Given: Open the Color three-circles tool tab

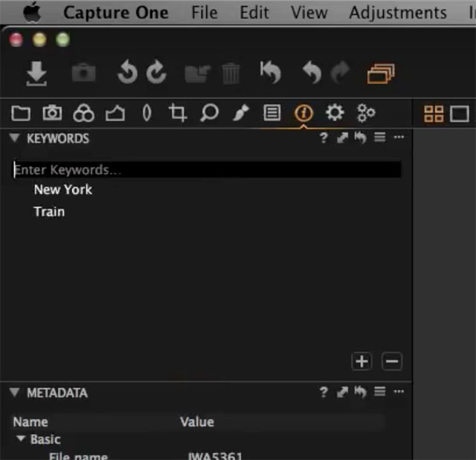Looking at the screenshot, I should tap(83, 113).
